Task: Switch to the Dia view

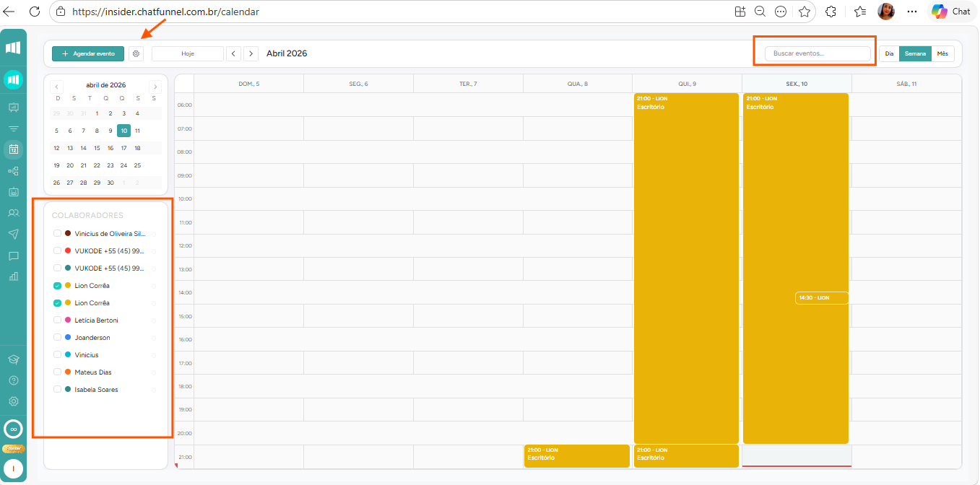Action: (889, 53)
